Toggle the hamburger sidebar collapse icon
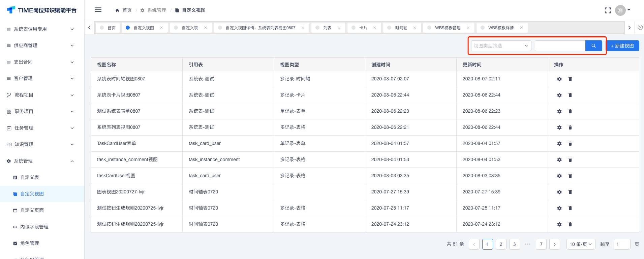Image resolution: width=644 pixels, height=259 pixels. tap(98, 10)
